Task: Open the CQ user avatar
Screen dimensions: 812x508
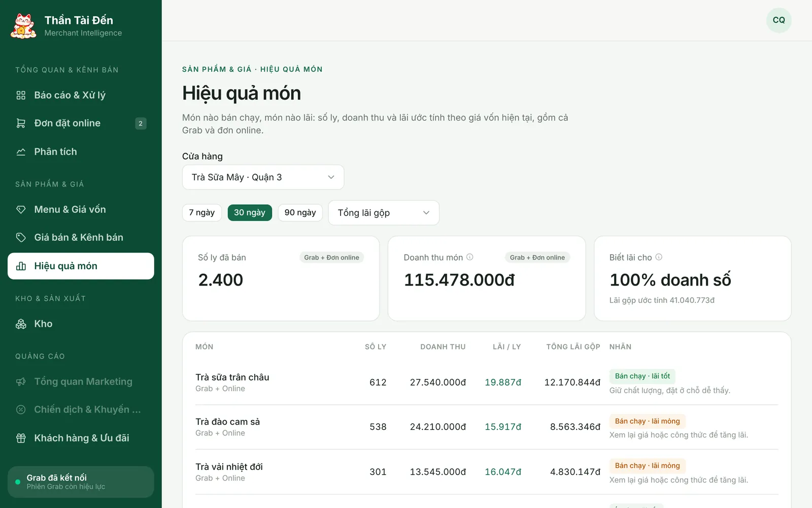Action: 779,20
